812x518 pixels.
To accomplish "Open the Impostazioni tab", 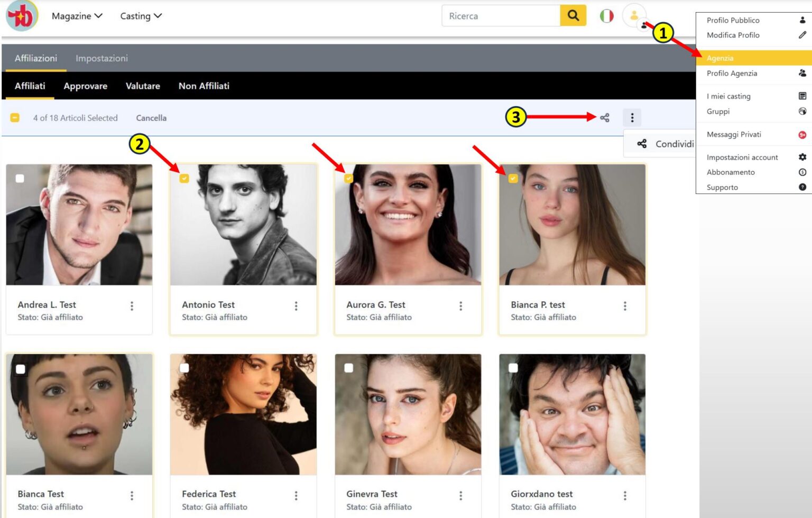I will click(x=101, y=58).
